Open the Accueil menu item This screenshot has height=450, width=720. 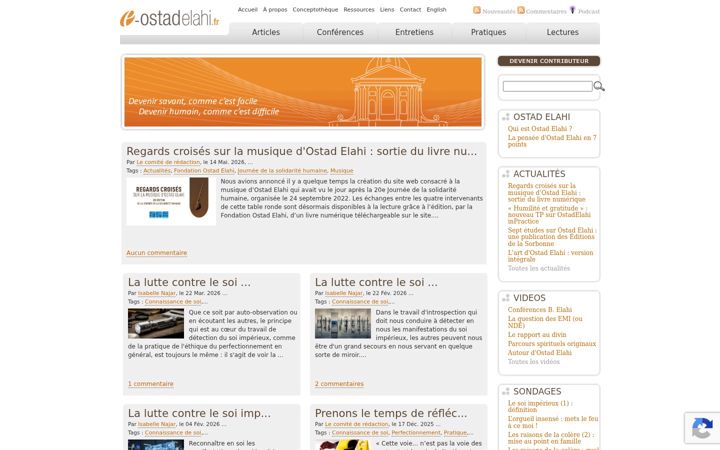(x=248, y=10)
